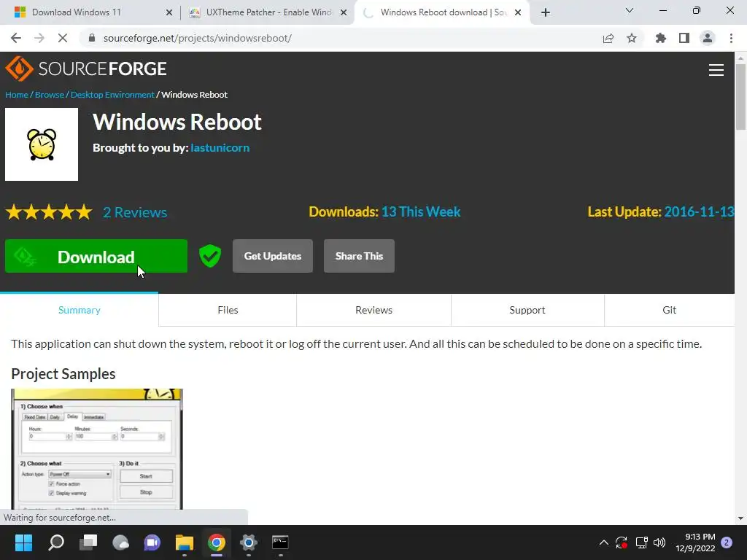Screen dimensions: 747x560
Task: Open Chrome three-dot menu
Action: 731,38
